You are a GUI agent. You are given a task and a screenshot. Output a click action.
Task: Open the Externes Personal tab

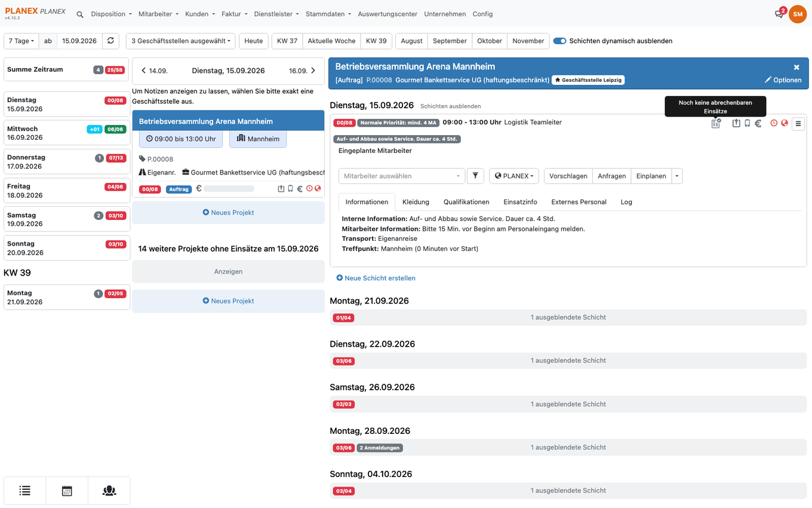tap(579, 202)
